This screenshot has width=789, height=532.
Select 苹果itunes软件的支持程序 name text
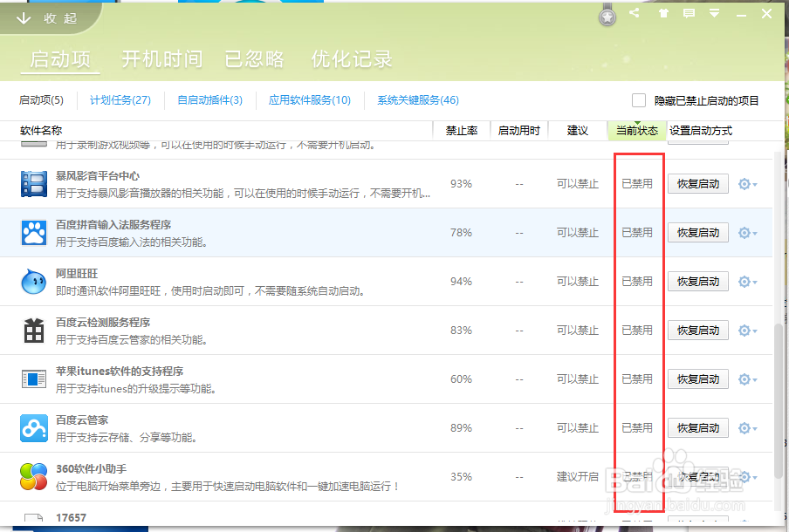tap(120, 372)
